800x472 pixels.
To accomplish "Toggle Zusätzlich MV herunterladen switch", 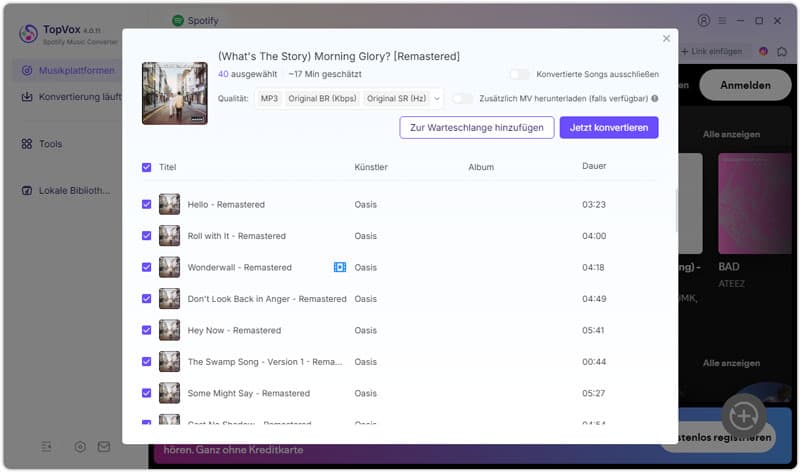I will click(462, 98).
